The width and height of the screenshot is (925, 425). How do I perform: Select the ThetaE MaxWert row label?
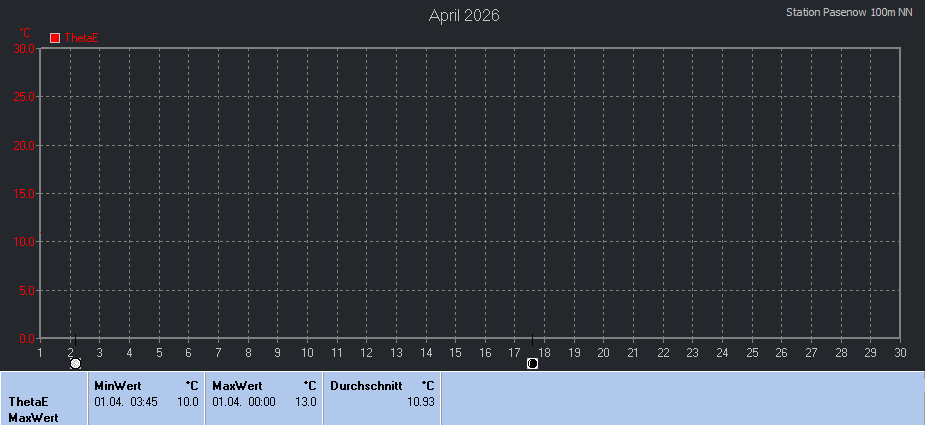(x=33, y=409)
